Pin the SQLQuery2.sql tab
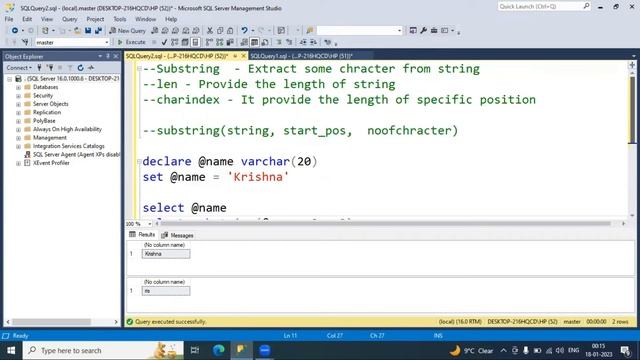The image size is (640, 360). [x=235, y=56]
